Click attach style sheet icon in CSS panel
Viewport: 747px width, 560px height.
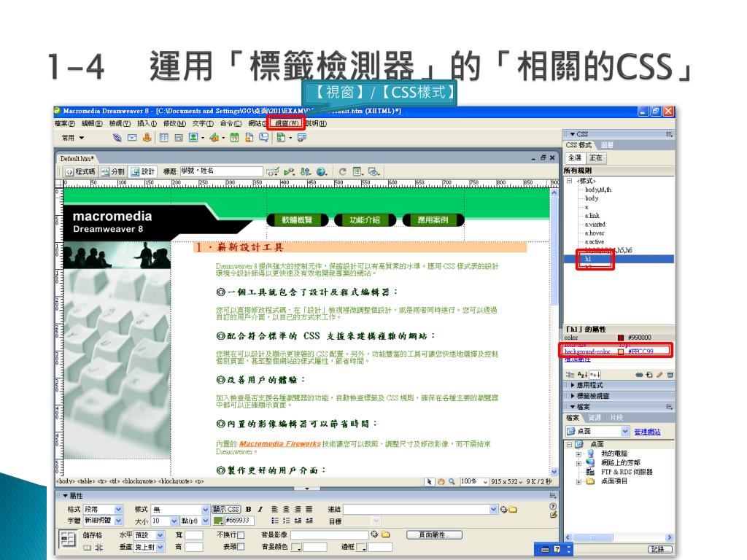pyautogui.click(x=639, y=375)
